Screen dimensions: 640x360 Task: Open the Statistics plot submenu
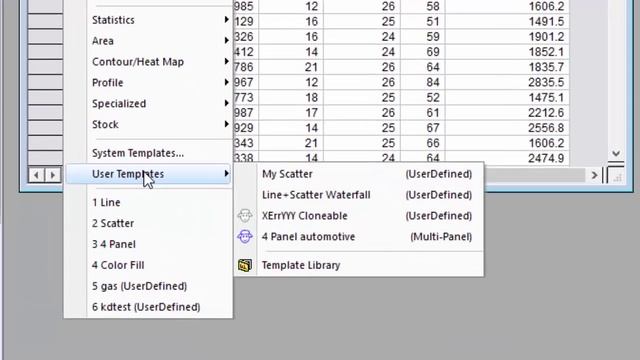pos(149,20)
